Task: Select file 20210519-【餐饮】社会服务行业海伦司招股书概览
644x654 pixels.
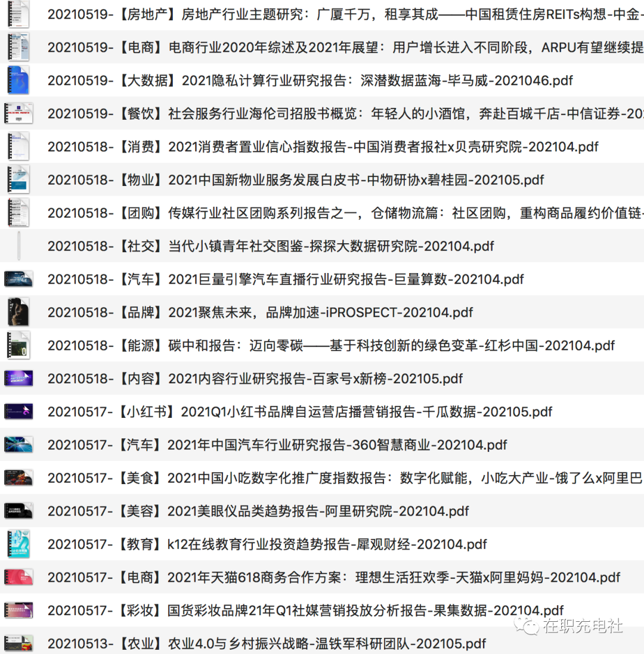Action: pos(322,113)
